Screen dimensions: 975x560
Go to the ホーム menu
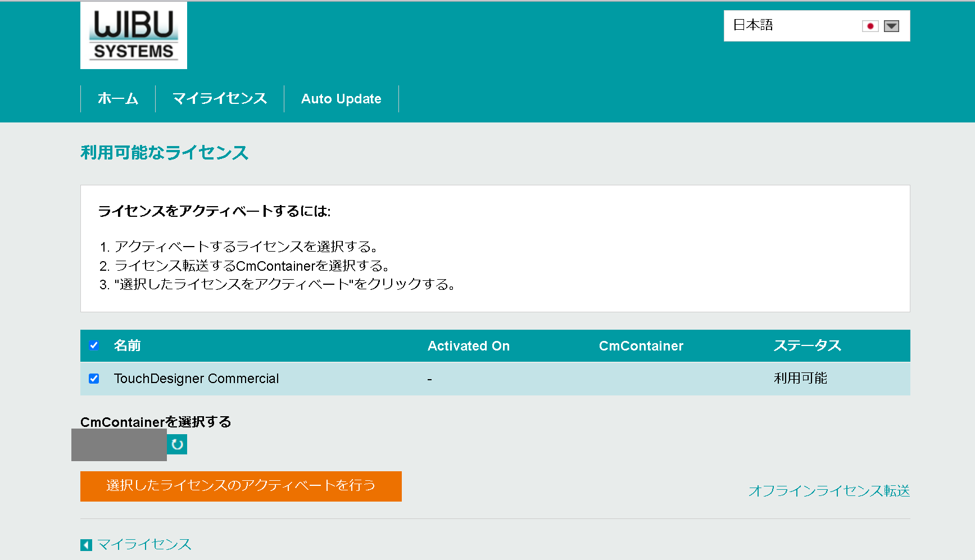[x=118, y=99]
